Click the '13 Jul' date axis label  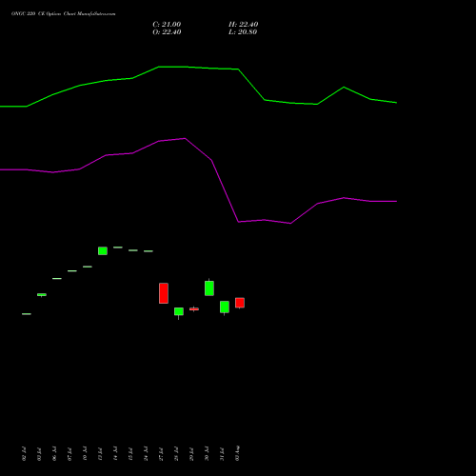tap(100, 454)
